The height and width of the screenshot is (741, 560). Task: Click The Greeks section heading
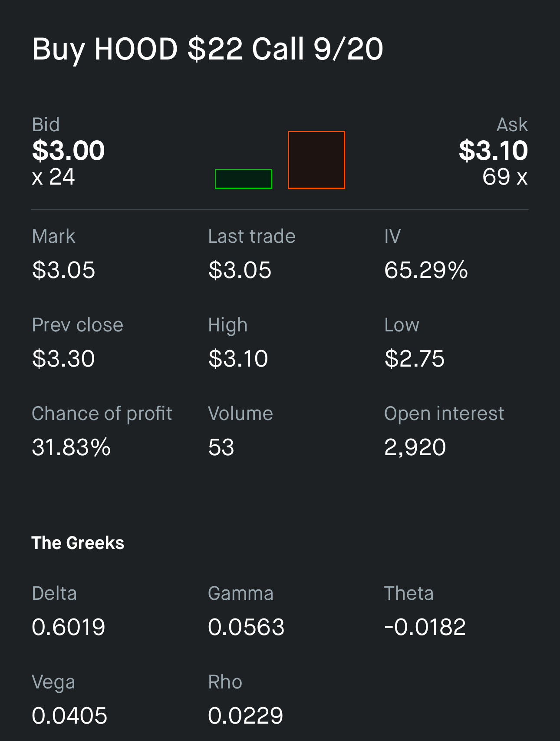[78, 543]
